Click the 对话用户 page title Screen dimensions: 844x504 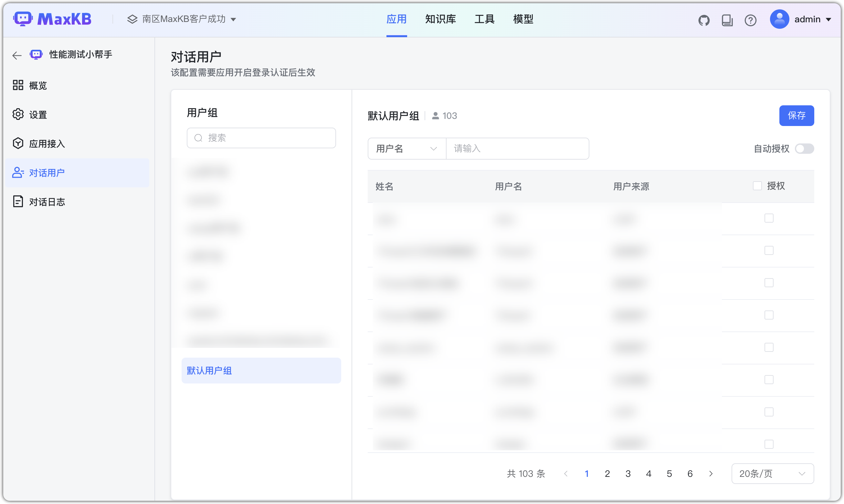(x=196, y=57)
